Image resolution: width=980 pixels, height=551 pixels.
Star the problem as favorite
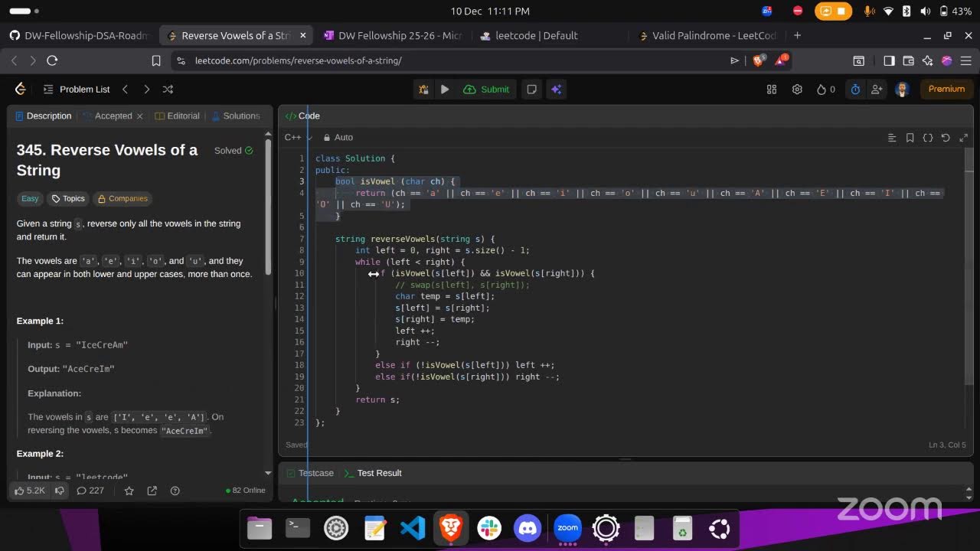[129, 491]
